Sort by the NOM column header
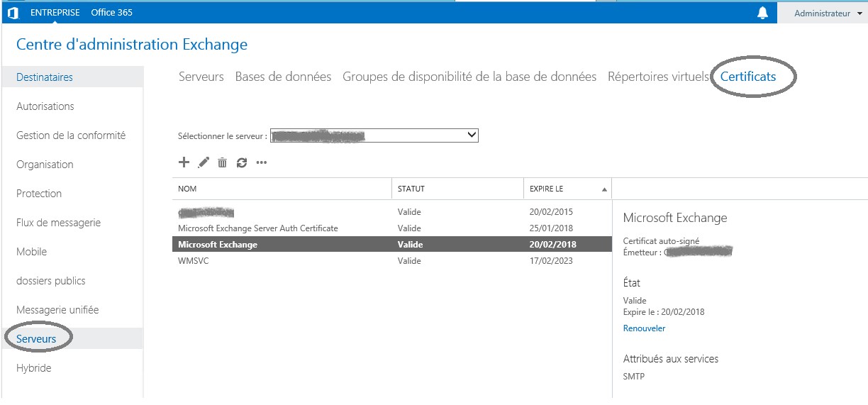 pos(282,189)
